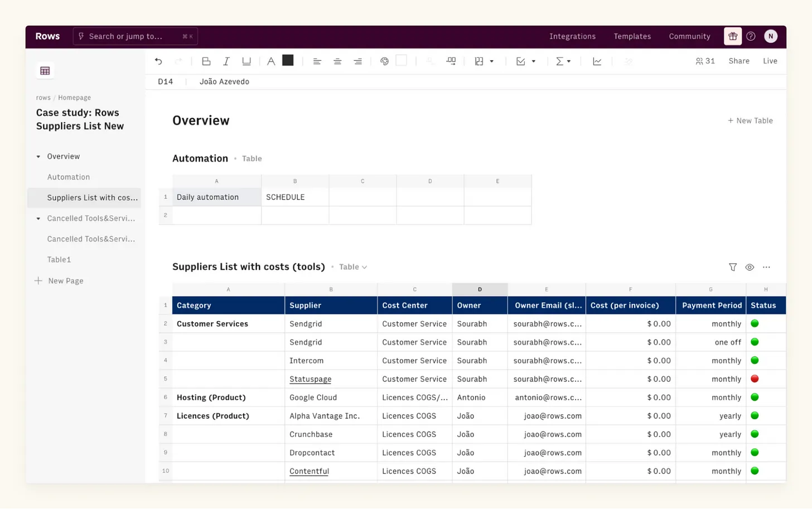812x509 pixels.
Task: Click the one off payment period cell
Action: (x=711, y=342)
